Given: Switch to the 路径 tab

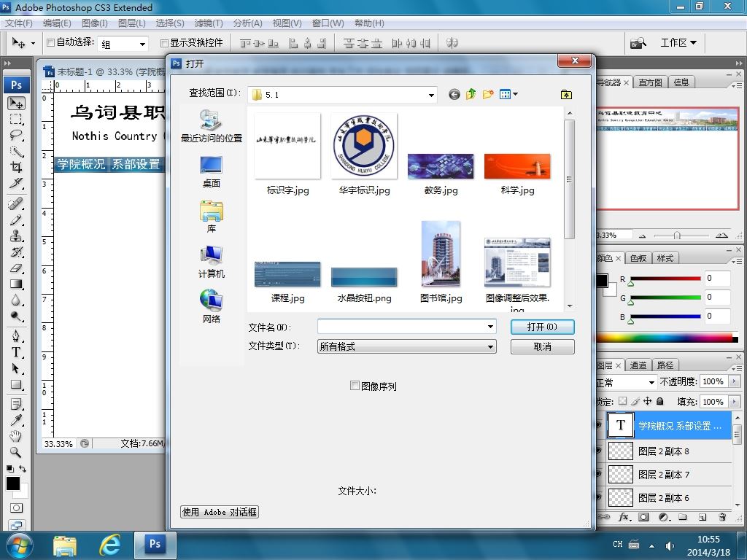Looking at the screenshot, I should [665, 365].
